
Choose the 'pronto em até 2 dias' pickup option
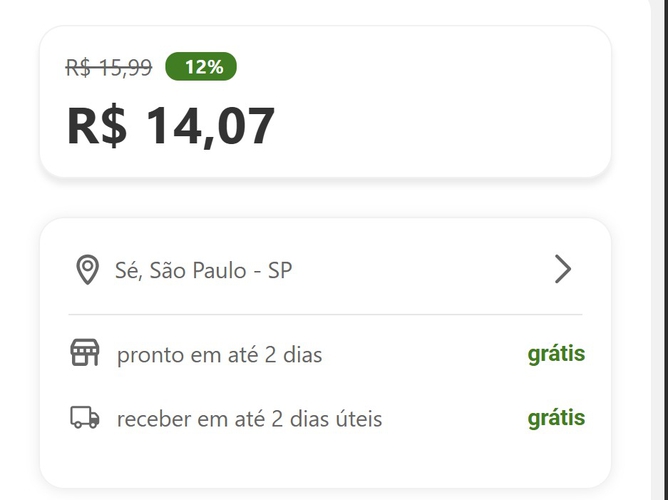(219, 354)
